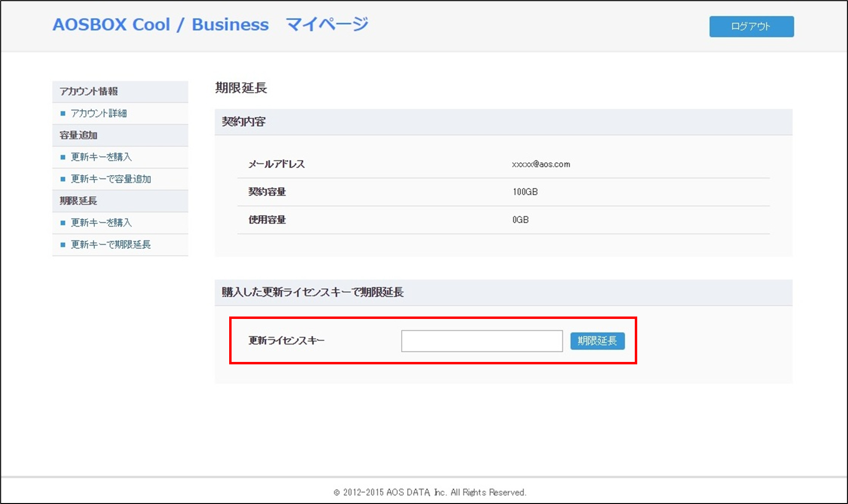
Task: Focus the 更新ライセンスキー input field
Action: pyautogui.click(x=482, y=341)
